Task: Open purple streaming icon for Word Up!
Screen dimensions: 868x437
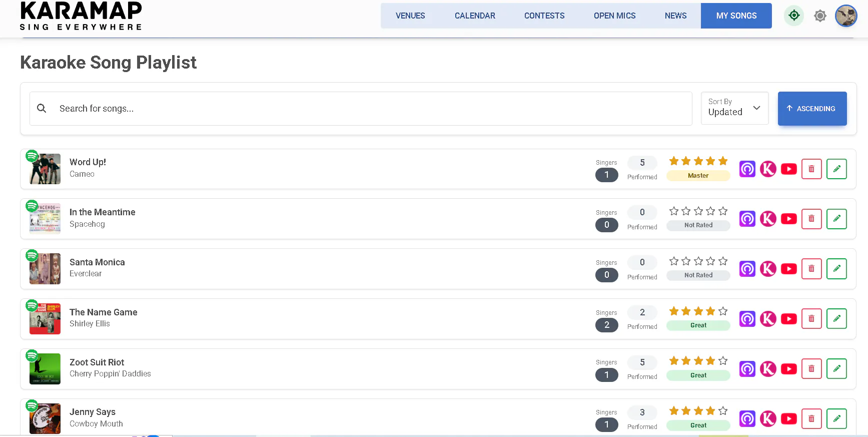Action: 747,169
